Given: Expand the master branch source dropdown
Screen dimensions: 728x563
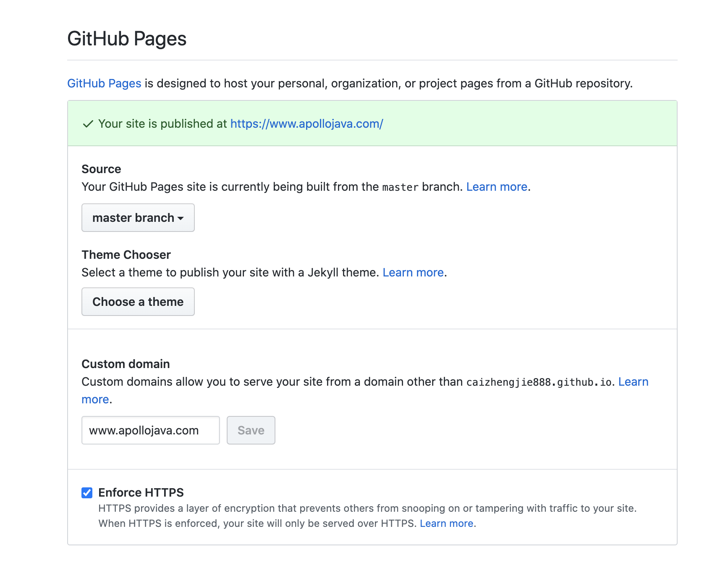Looking at the screenshot, I should click(138, 218).
